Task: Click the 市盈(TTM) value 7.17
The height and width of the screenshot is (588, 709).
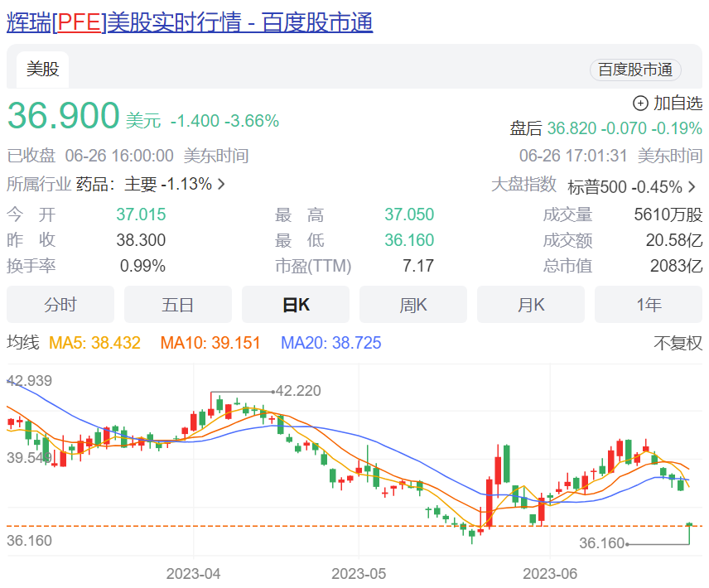Action: 418,266
